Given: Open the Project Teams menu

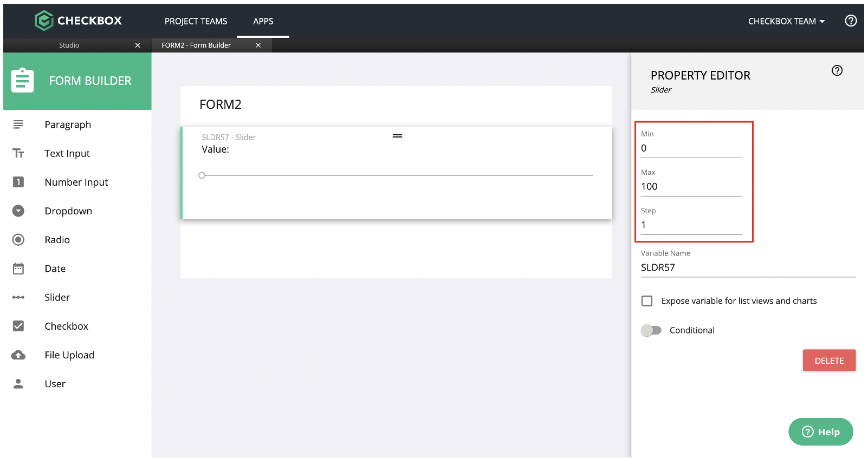Looking at the screenshot, I should [x=196, y=21].
